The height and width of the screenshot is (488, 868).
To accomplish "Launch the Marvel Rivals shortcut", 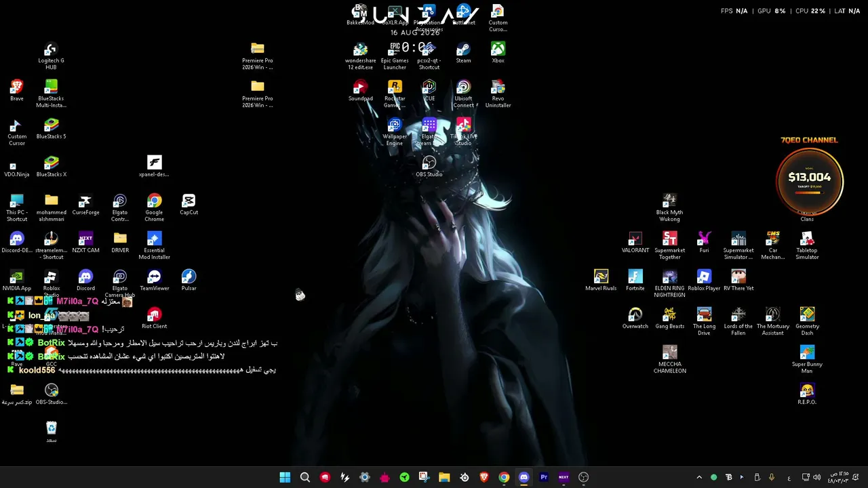I will (601, 281).
